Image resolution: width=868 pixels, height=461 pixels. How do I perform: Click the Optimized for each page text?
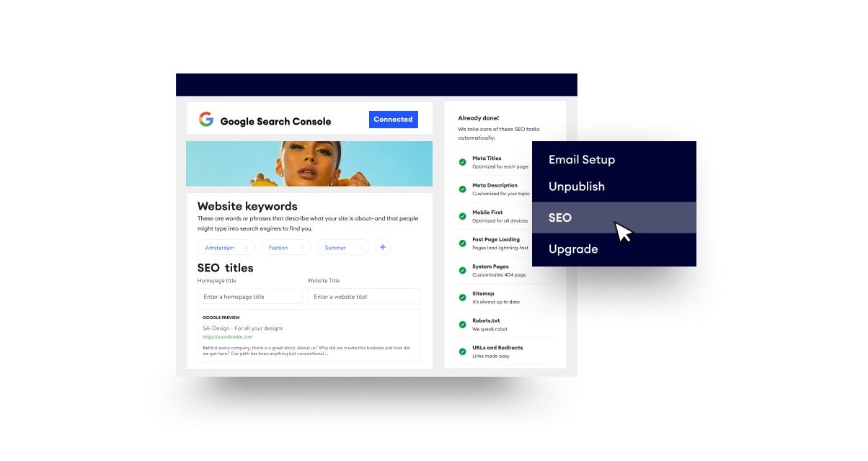(x=500, y=167)
